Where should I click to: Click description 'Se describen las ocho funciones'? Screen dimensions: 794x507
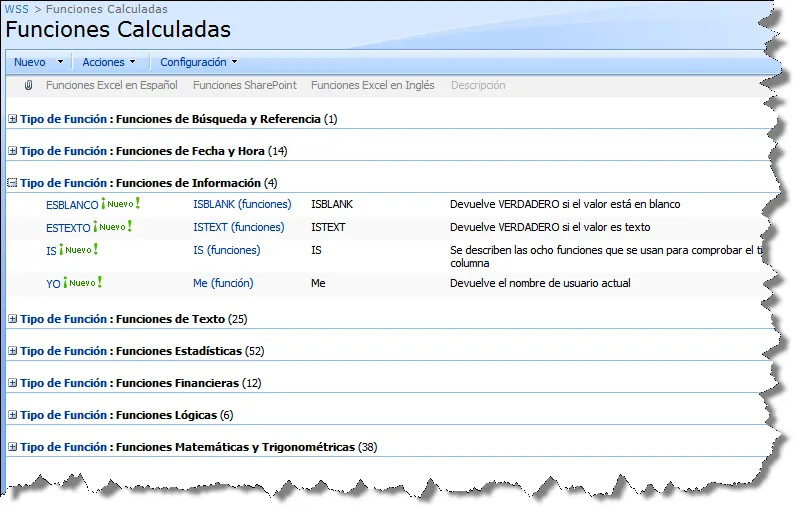[x=607, y=256]
